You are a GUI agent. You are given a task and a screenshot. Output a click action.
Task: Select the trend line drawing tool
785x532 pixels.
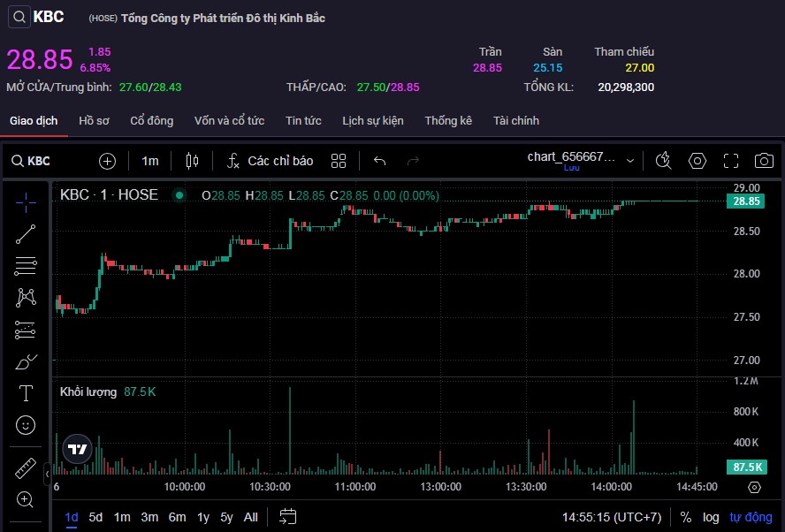(26, 233)
